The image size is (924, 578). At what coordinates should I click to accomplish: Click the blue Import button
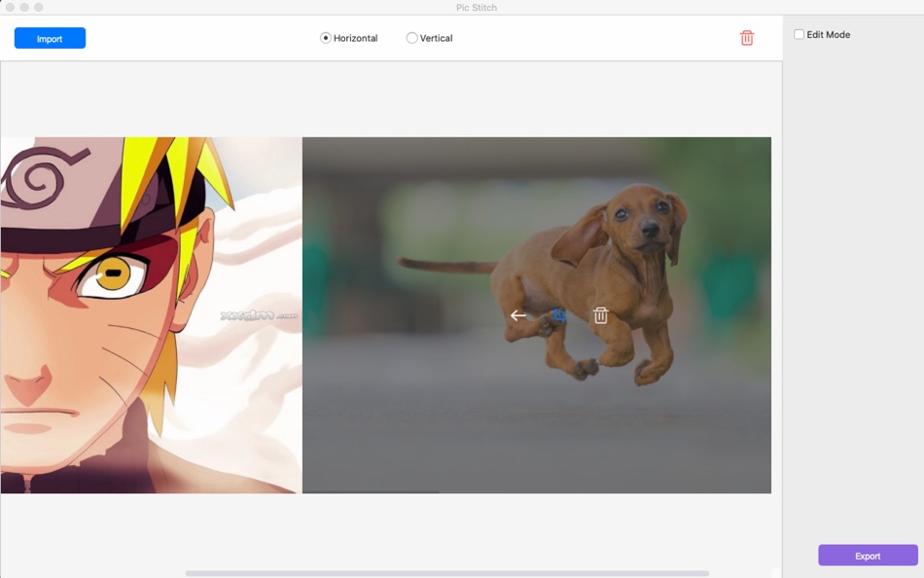pyautogui.click(x=50, y=38)
